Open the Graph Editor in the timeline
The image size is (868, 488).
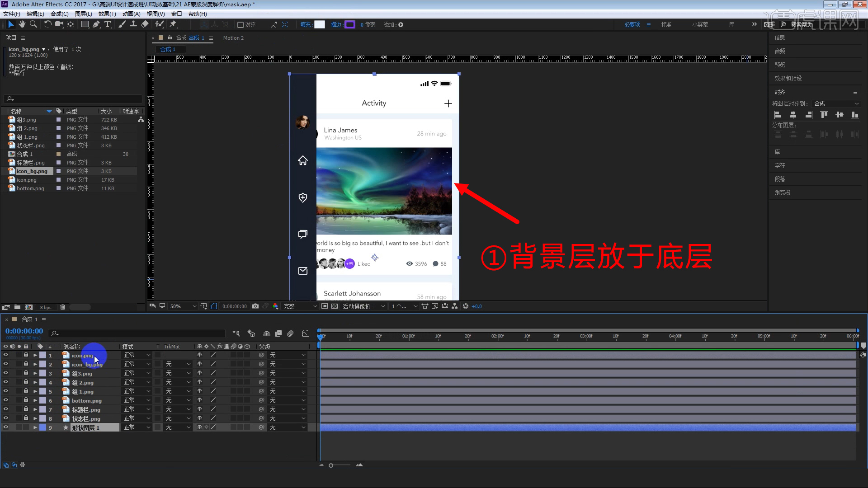pyautogui.click(x=306, y=333)
